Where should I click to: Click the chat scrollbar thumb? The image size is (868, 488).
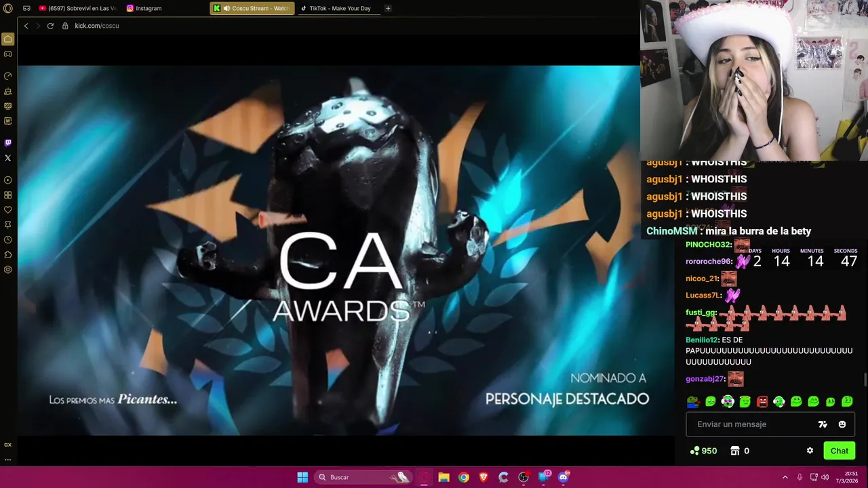(865, 380)
